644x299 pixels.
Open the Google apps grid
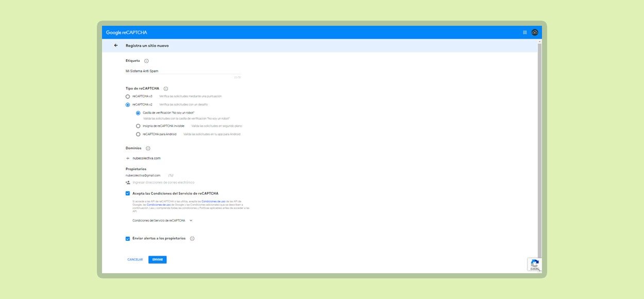tap(525, 32)
